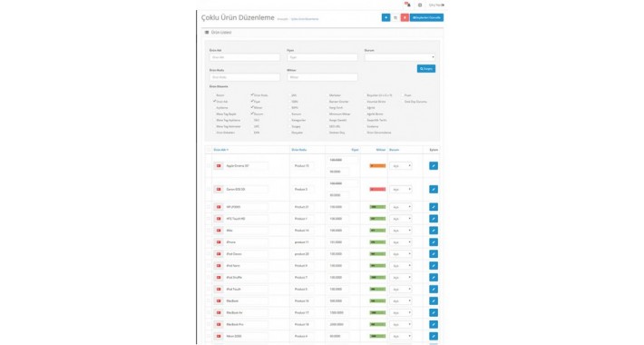Click the blue update-changes button in the header

(x=426, y=17)
